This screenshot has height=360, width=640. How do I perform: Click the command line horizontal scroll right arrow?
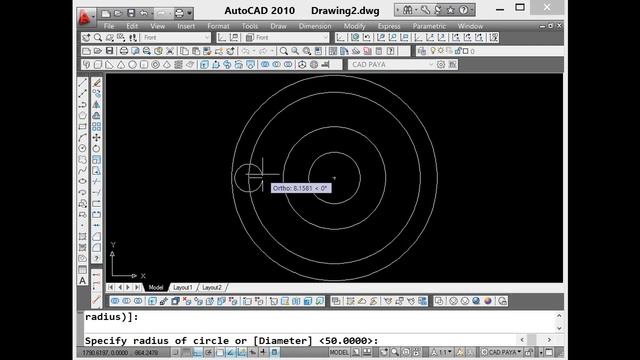point(549,340)
